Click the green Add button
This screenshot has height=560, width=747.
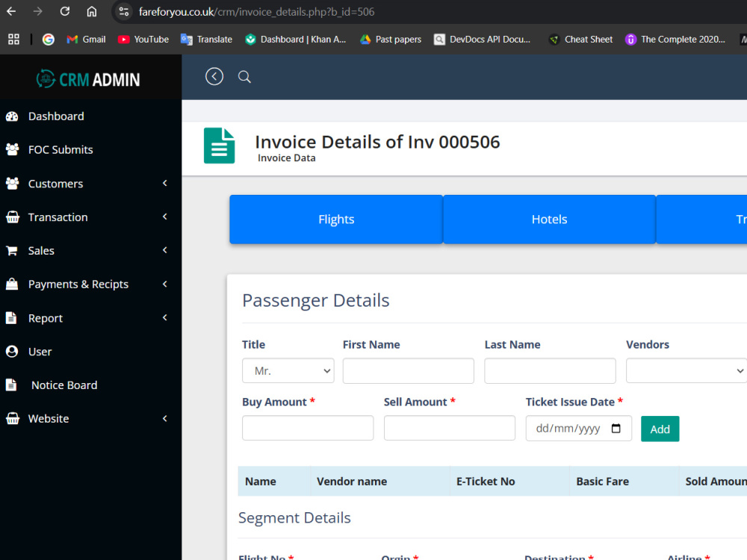pyautogui.click(x=660, y=429)
